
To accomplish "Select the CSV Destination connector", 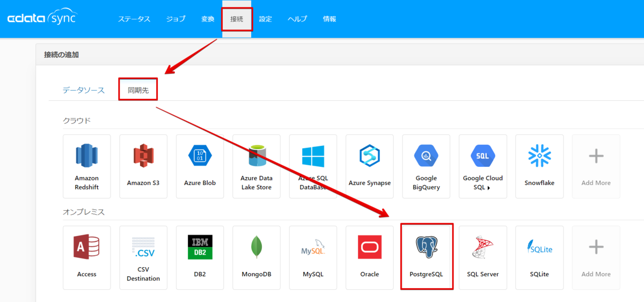I will [x=143, y=257].
